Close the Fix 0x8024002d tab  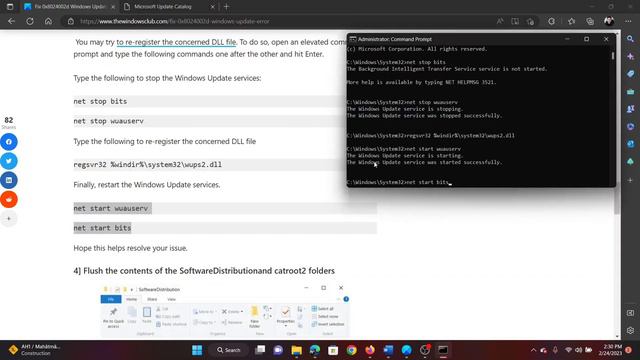coord(113,7)
